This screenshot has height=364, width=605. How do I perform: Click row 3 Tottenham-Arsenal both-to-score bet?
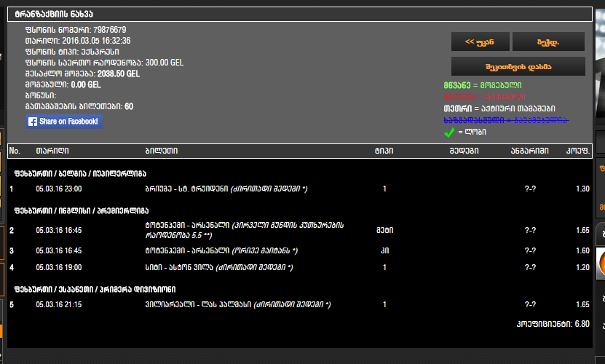pos(221,251)
